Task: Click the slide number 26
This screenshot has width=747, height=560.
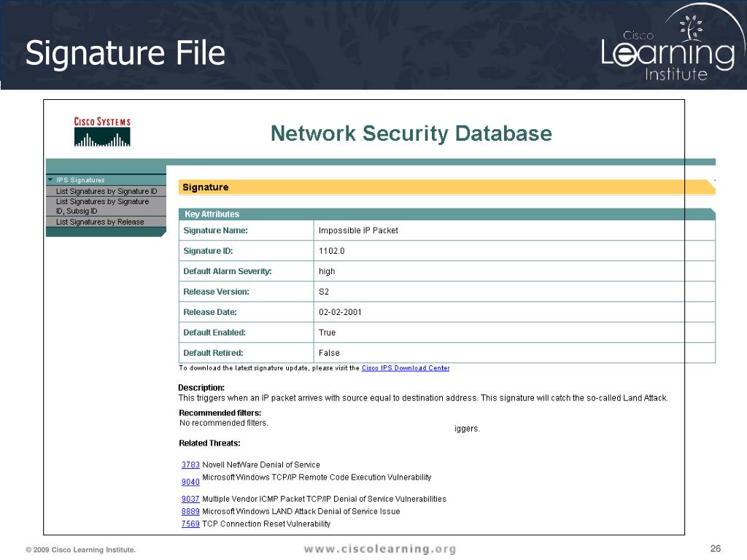Action: 716,548
